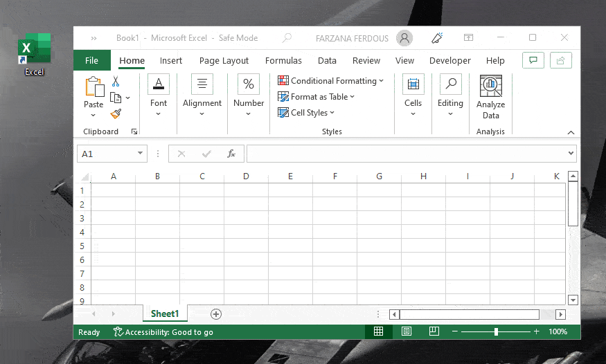The image size is (606, 364).
Task: Open Ribbon Display Options icon
Action: 468,37
